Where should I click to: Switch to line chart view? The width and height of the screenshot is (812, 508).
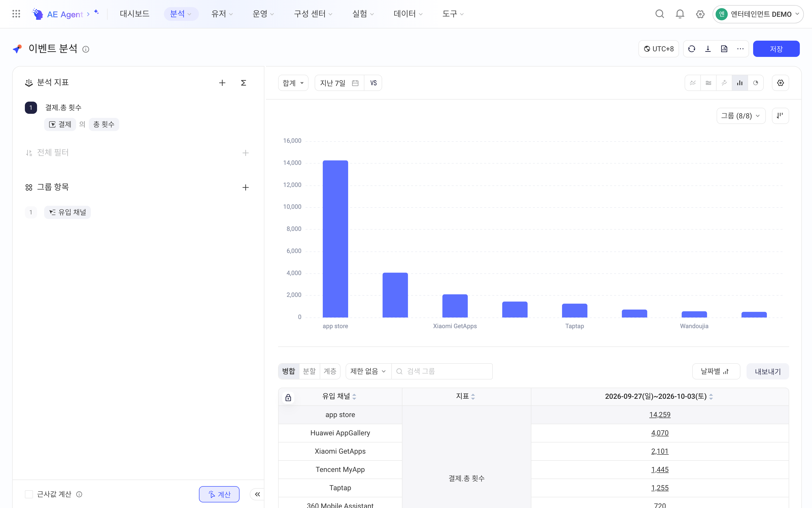pyautogui.click(x=692, y=83)
